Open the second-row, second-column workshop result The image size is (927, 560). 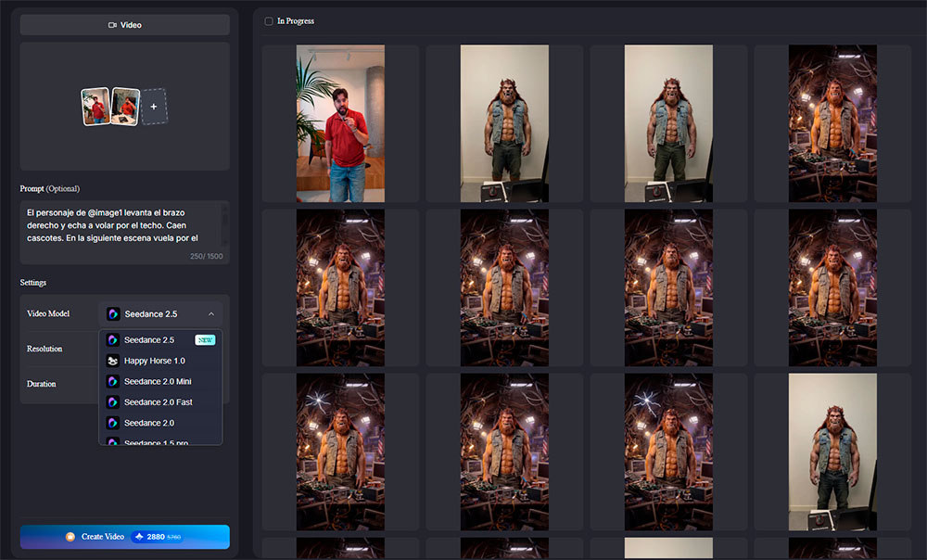504,288
